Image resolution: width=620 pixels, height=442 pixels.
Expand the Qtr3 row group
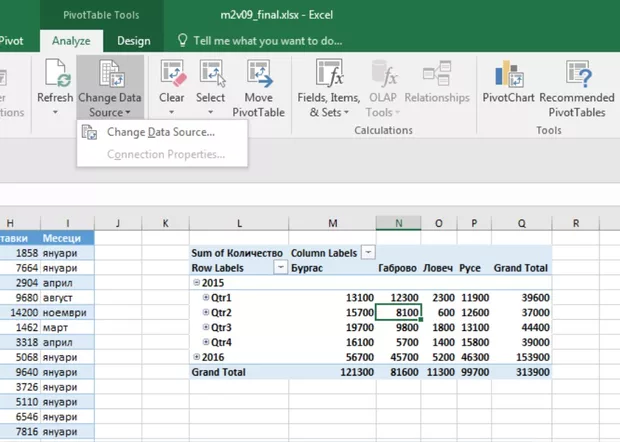coord(206,327)
